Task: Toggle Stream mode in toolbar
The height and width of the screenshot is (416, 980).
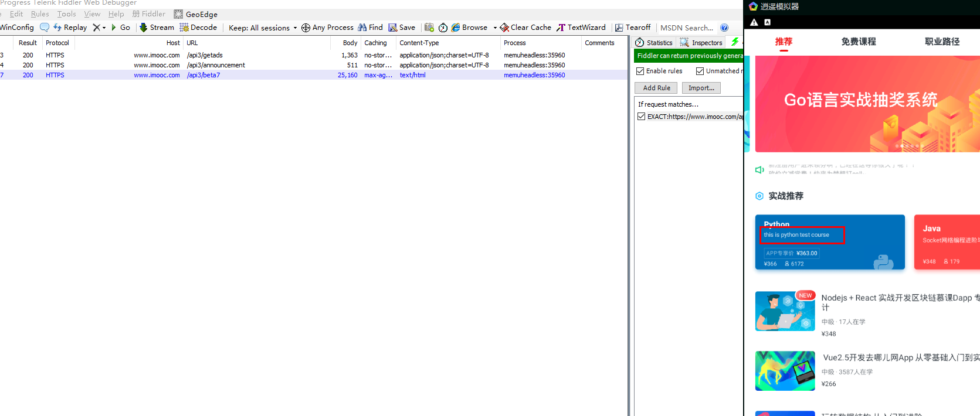Action: point(157,28)
